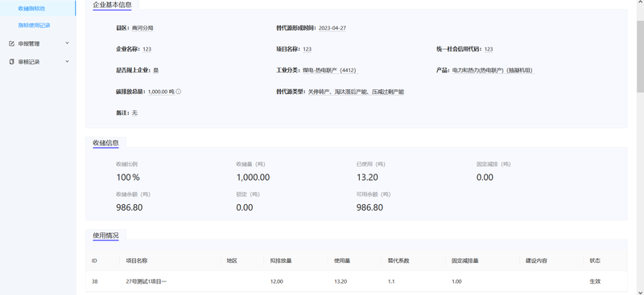
Task: Click the 项目名称 column header
Action: 137,261
